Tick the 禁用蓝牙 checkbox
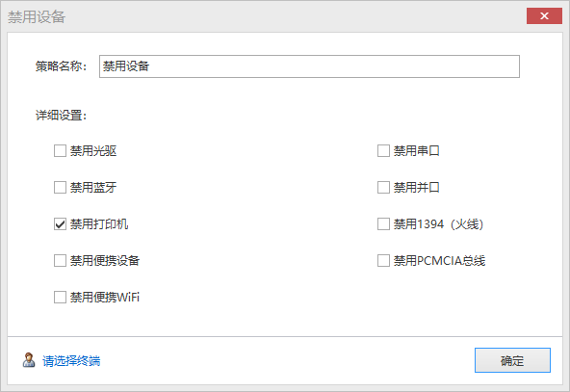This screenshot has height=392, width=570. click(x=60, y=188)
